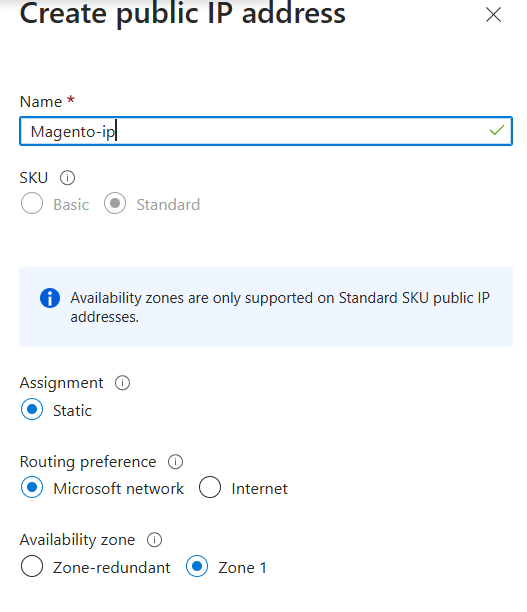Choose Microsoft network routing preference
This screenshot has width=527, height=612.
pyautogui.click(x=32, y=487)
